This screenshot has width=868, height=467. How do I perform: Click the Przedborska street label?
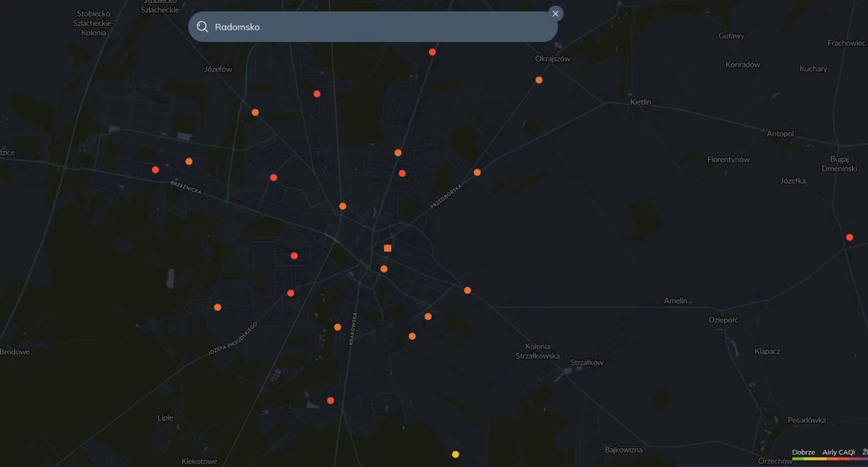(446, 195)
